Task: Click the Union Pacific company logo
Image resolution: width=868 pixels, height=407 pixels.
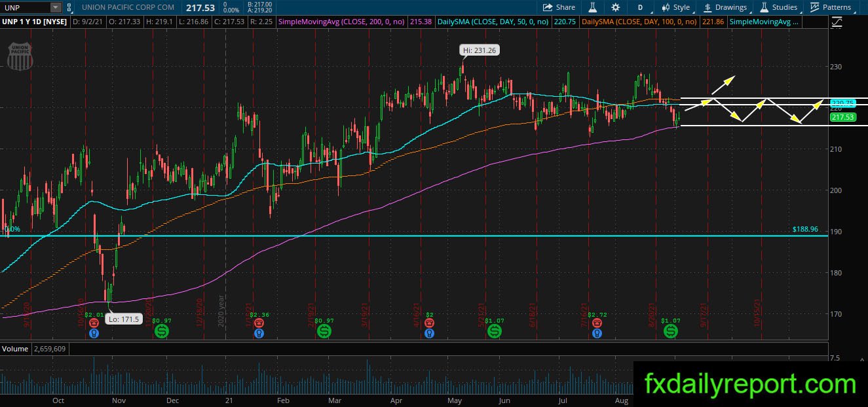Action: pyautogui.click(x=20, y=56)
